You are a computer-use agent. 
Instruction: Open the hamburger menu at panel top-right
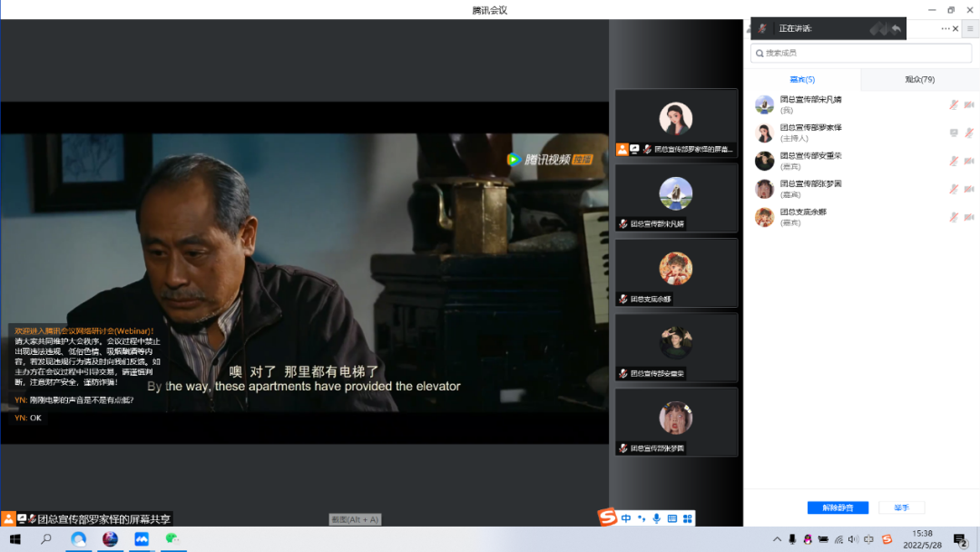pos(970,29)
